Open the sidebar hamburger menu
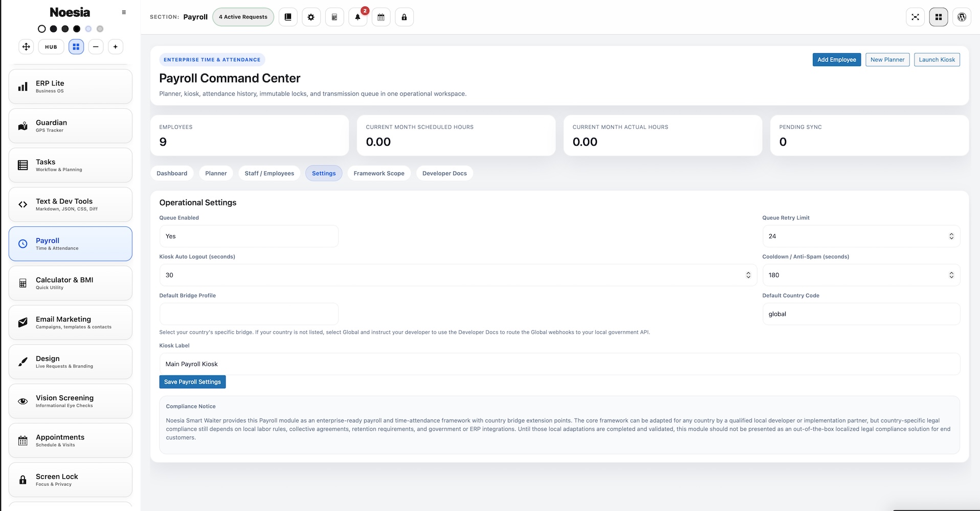 tap(124, 12)
